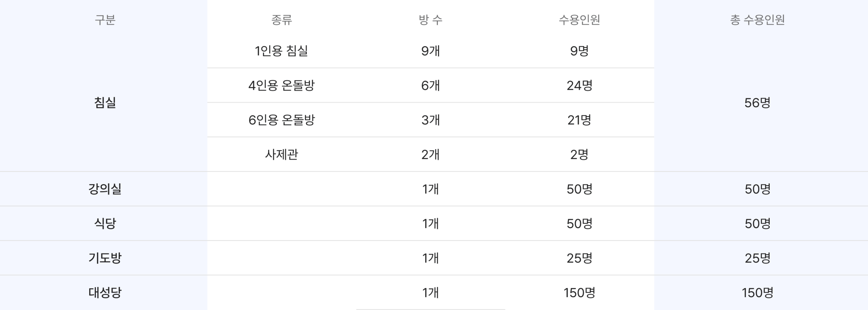
Task: Click the 56명 total capacity cell
Action: [757, 103]
